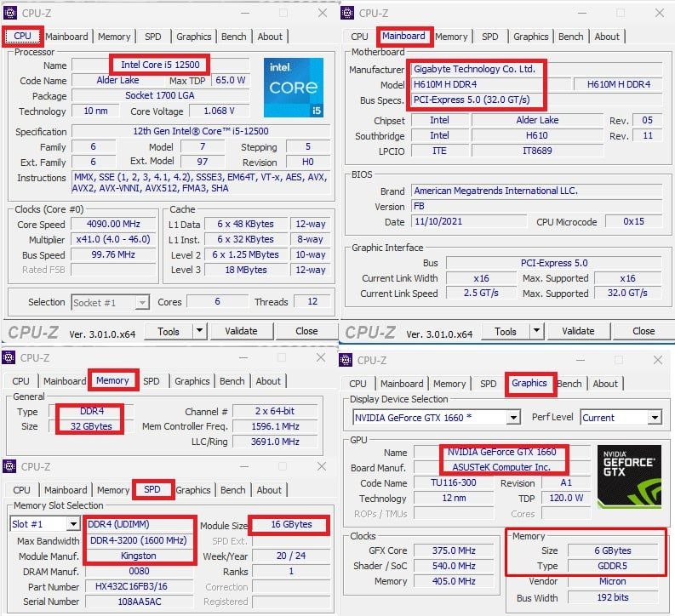
Task: Click Serial Number 108AA5AC
Action: (x=139, y=602)
